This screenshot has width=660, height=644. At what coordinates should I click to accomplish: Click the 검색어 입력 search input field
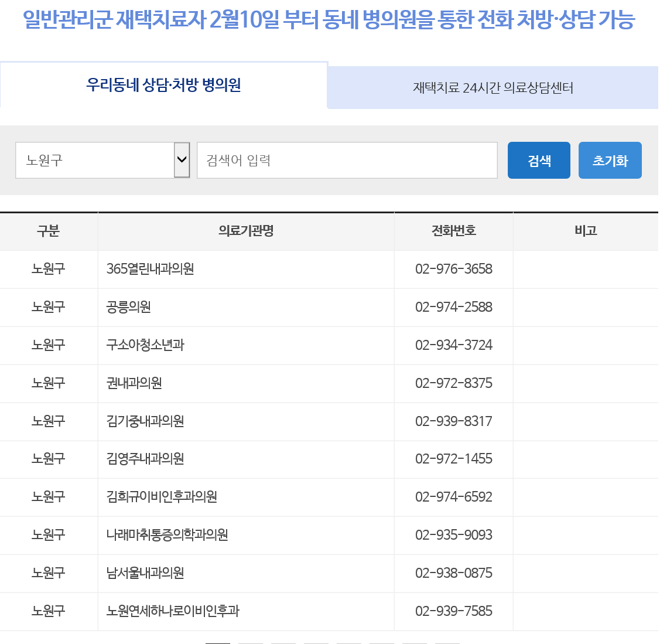(x=347, y=160)
